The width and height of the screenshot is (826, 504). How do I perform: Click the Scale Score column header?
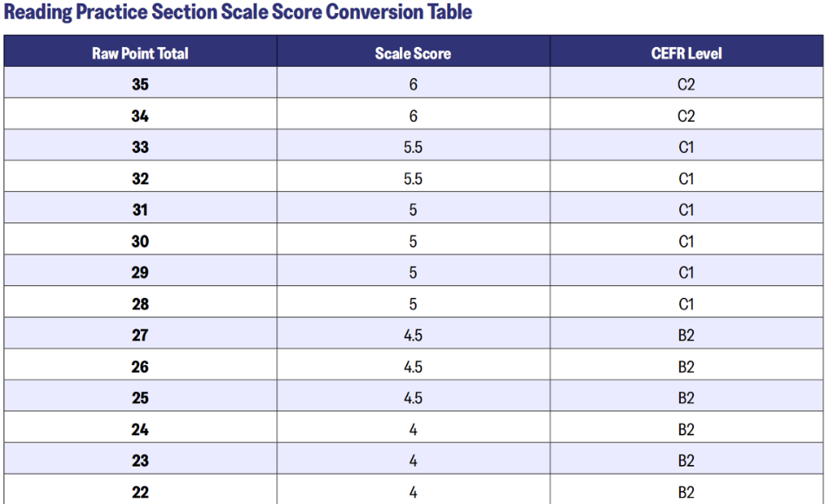coord(413,53)
